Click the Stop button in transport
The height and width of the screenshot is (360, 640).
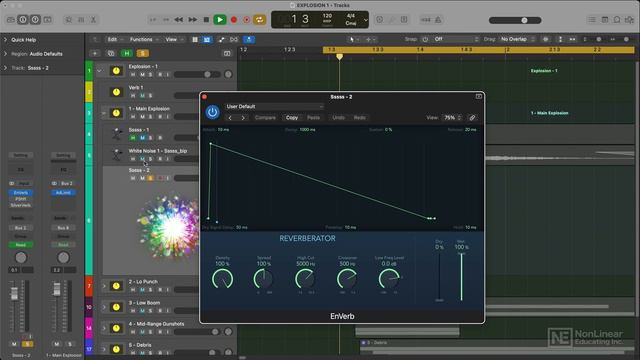click(x=206, y=20)
